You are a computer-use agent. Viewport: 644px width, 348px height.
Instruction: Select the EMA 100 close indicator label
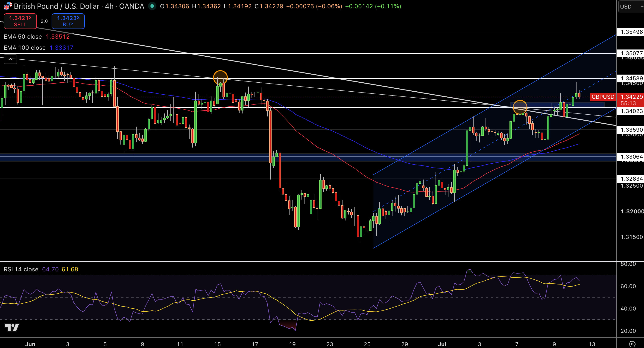pyautogui.click(x=24, y=48)
